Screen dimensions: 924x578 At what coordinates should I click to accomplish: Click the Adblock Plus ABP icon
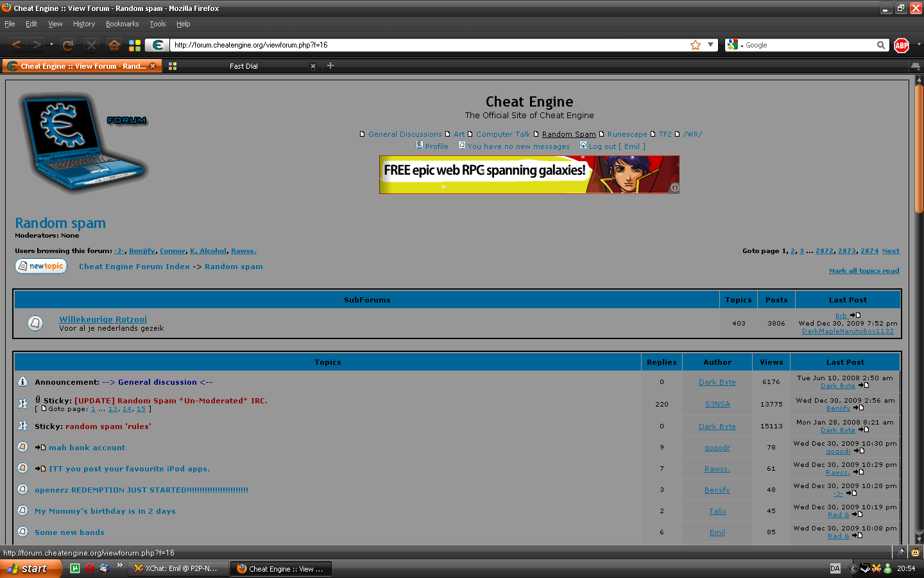902,45
